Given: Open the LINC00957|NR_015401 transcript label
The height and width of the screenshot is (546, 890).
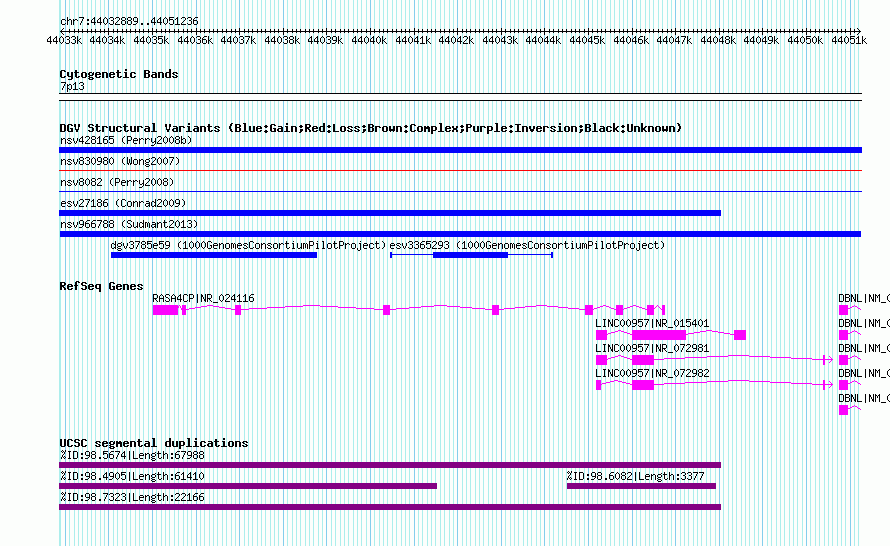Looking at the screenshot, I should click(652, 324).
